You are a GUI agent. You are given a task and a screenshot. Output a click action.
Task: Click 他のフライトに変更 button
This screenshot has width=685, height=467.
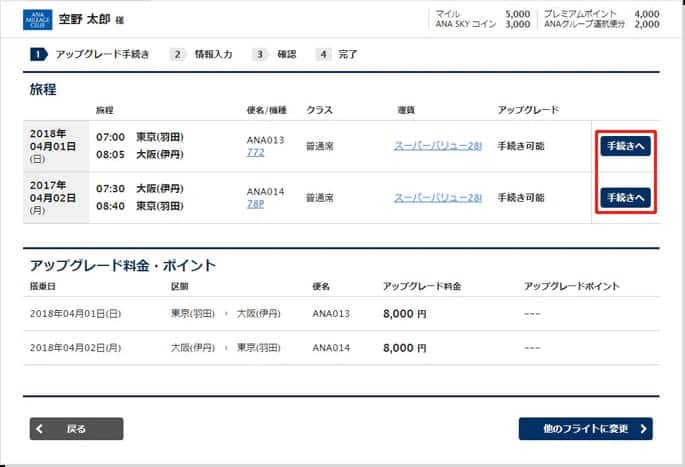coord(585,429)
